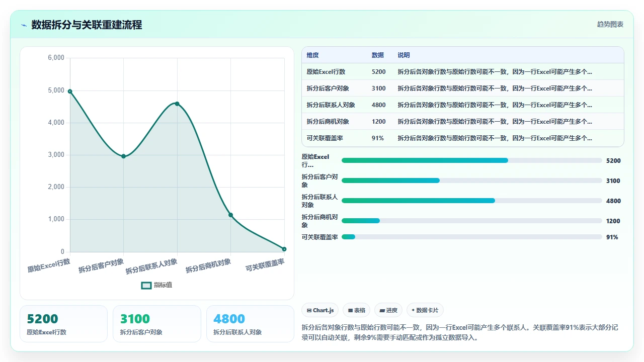Select the 数据卡片 tag

point(425,310)
